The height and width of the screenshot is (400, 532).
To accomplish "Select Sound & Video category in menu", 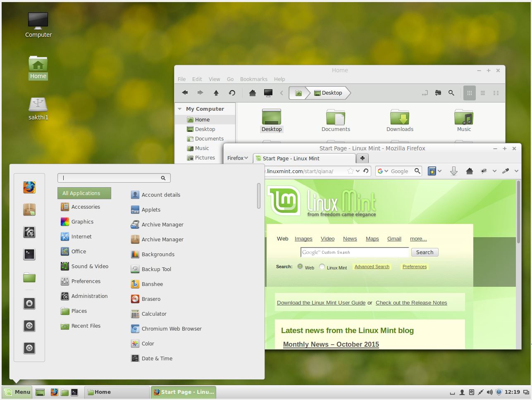I will click(85, 267).
